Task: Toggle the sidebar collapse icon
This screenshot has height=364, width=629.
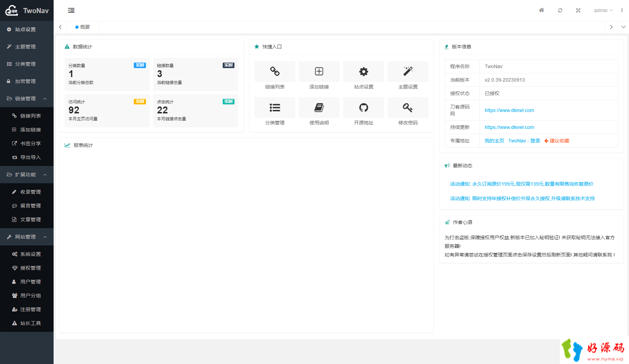Action: click(71, 10)
